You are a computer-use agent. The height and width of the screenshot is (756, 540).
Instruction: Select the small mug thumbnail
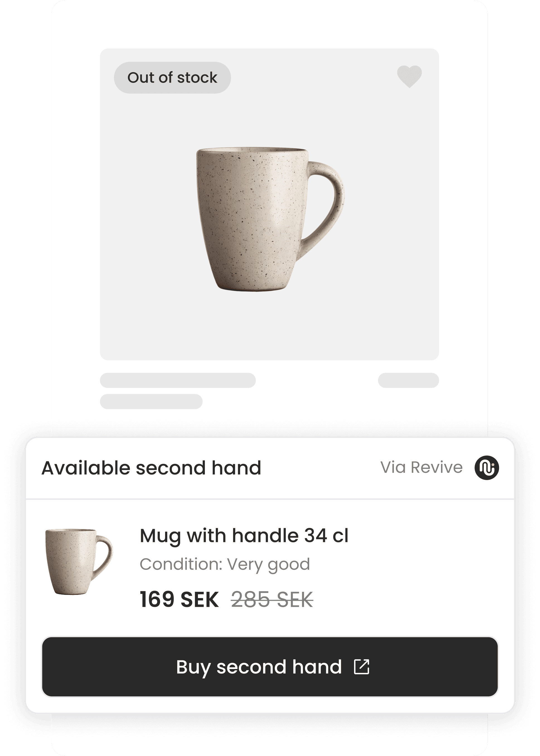tap(79, 561)
